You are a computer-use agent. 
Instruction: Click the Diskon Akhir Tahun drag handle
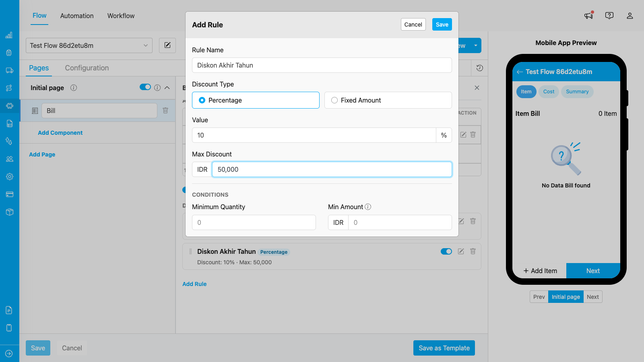(x=190, y=251)
